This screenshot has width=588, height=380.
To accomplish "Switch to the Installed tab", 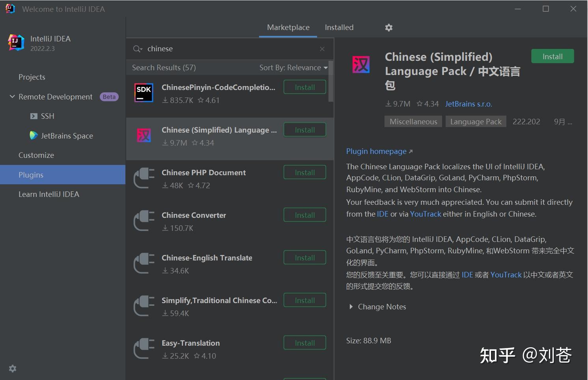I will click(339, 27).
